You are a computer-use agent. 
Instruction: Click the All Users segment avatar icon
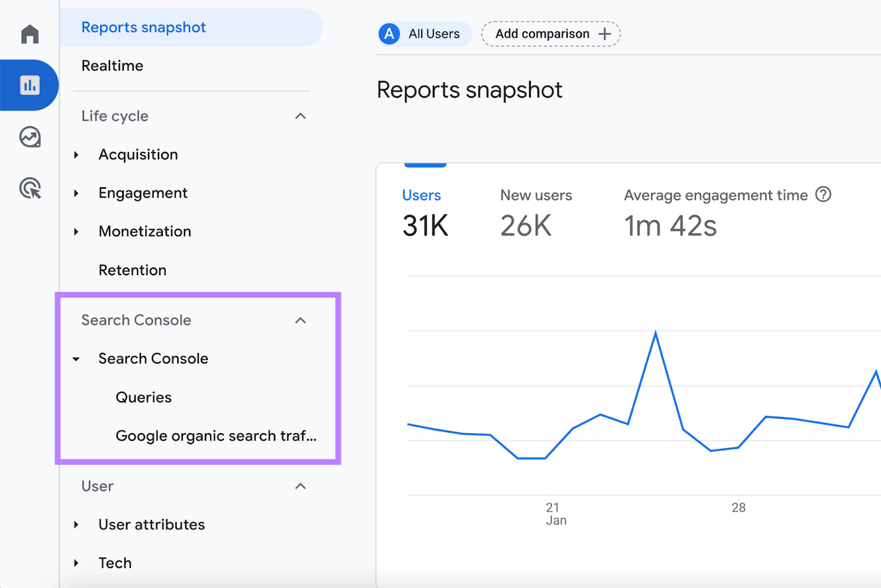[x=389, y=34]
